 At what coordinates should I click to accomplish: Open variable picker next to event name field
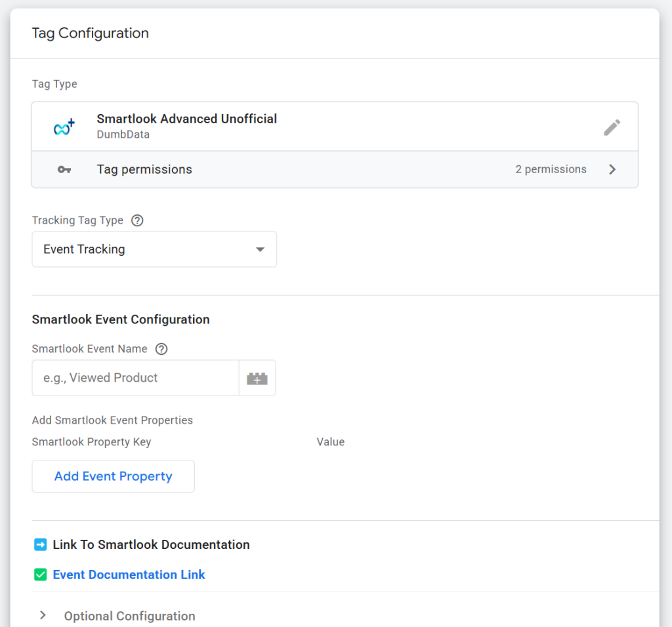pyautogui.click(x=257, y=378)
